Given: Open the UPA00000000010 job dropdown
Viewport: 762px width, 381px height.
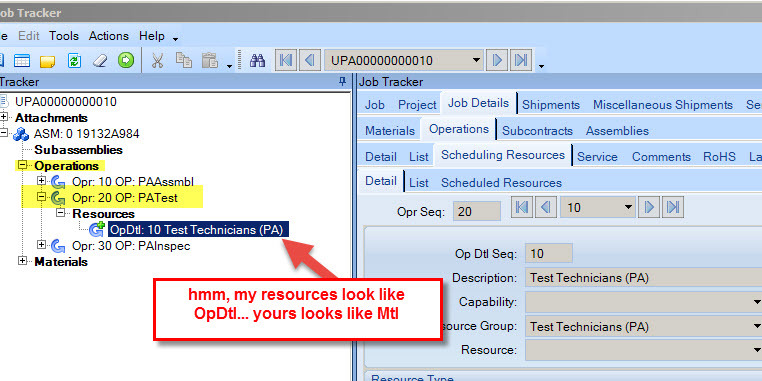Looking at the screenshot, I should [476, 61].
